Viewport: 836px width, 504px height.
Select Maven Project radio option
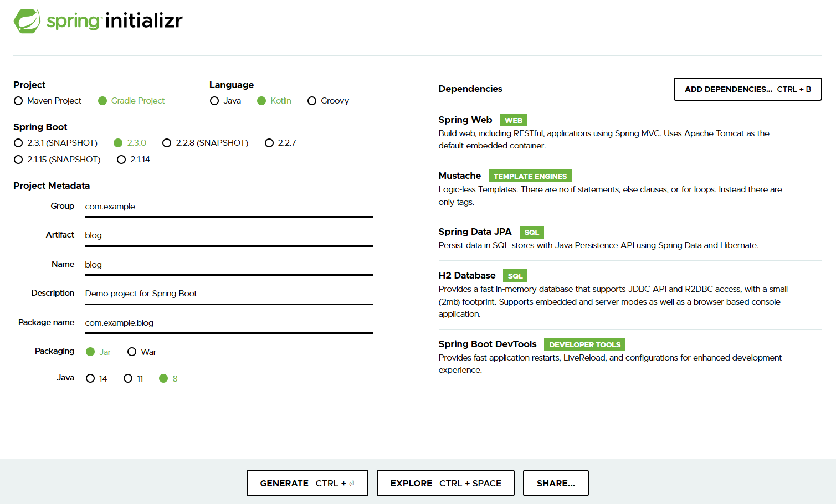click(48, 101)
